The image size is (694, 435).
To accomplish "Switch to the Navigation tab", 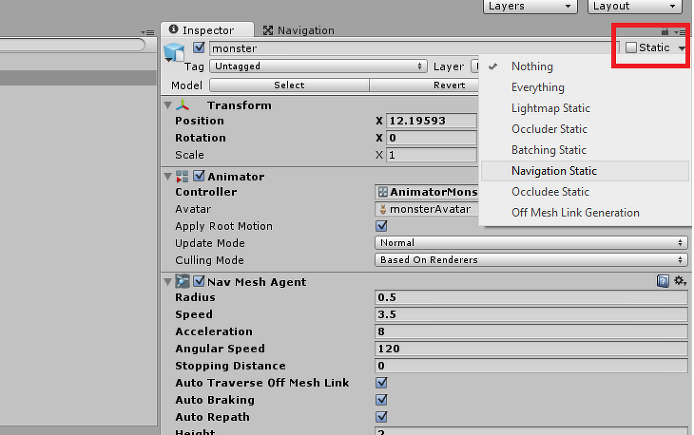I will [299, 30].
